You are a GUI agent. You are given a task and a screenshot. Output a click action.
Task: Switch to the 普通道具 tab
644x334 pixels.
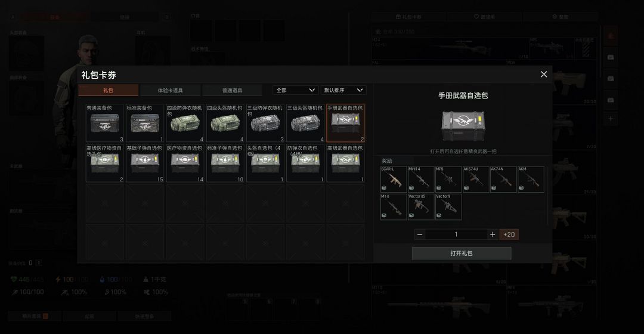pos(232,91)
